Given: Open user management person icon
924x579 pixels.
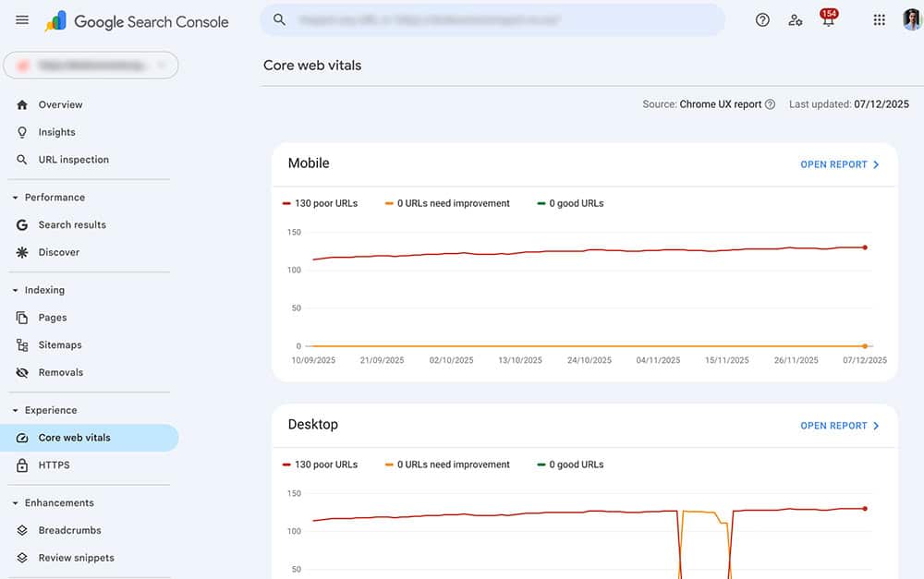Looking at the screenshot, I should coord(796,19).
